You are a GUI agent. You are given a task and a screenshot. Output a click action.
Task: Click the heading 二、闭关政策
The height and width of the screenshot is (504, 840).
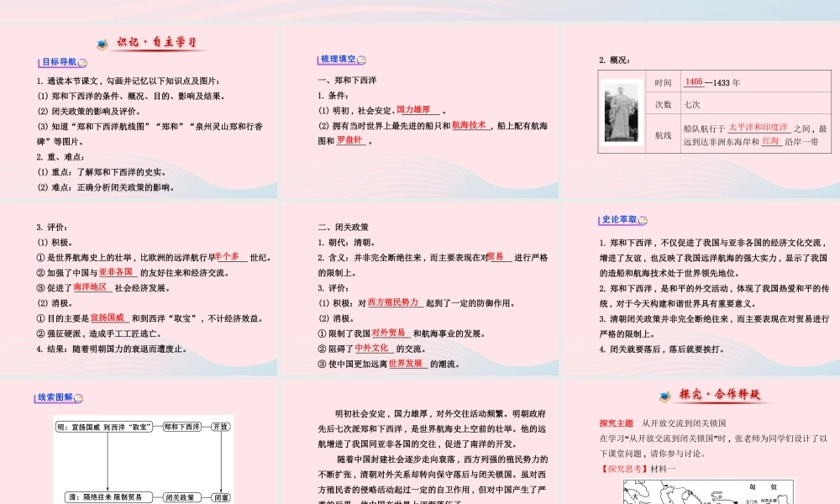(x=343, y=227)
